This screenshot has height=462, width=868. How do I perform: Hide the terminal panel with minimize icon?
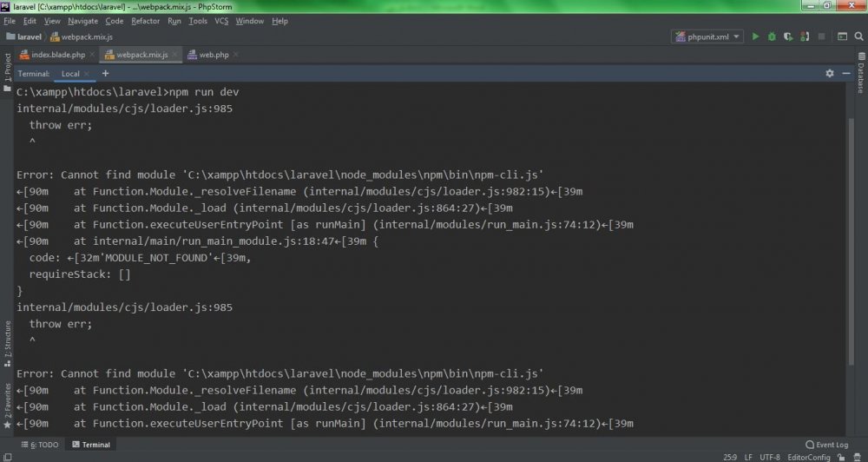(x=845, y=74)
